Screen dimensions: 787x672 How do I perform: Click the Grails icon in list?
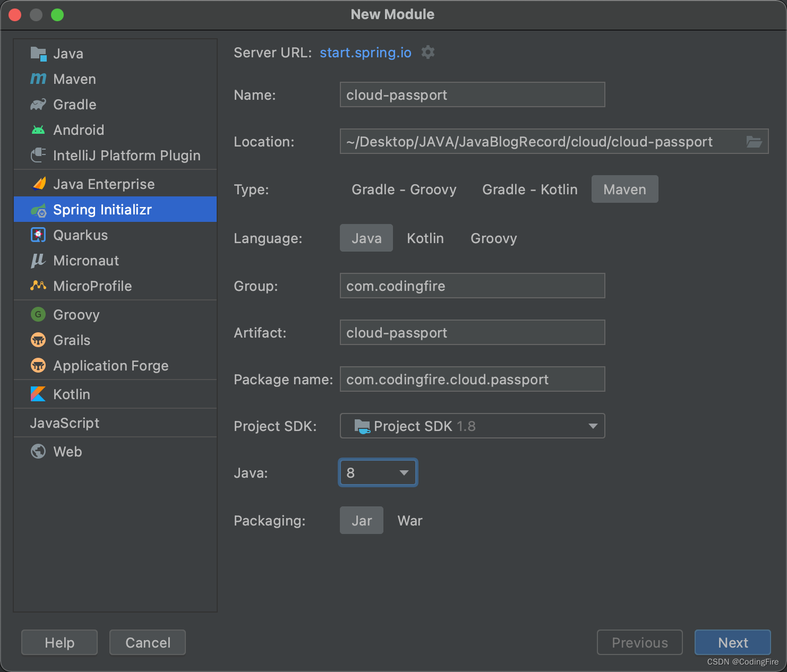38,340
